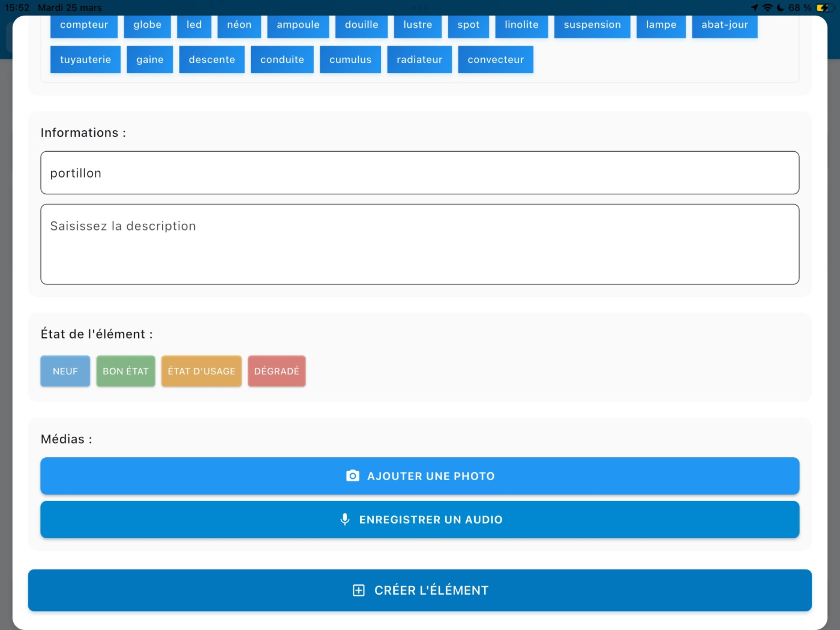This screenshot has height=630, width=840.
Task: Tap the 68 % battery percentage
Action: pos(800,8)
